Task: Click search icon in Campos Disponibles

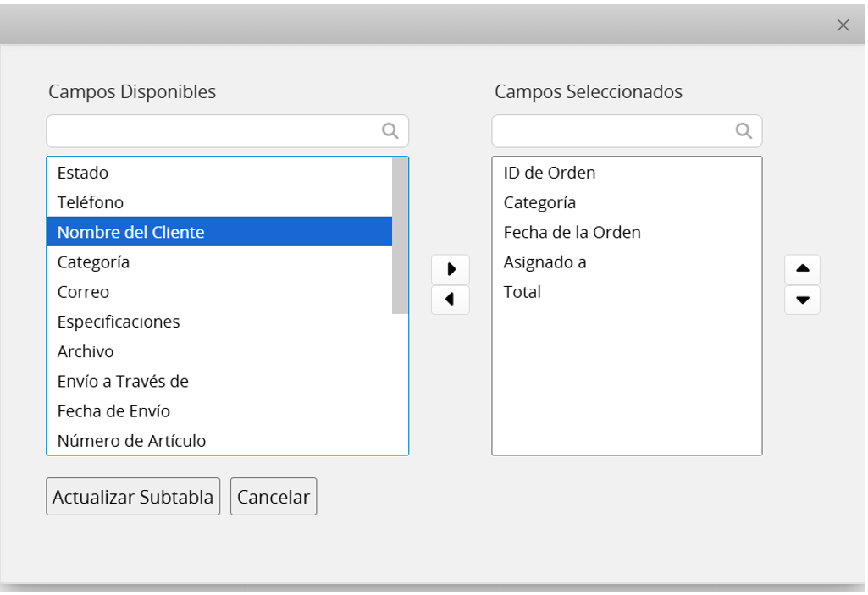Action: (x=390, y=131)
